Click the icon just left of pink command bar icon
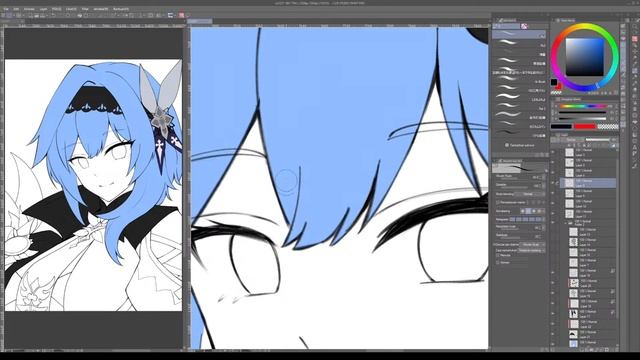This screenshot has width=640, height=360. coord(171,15)
